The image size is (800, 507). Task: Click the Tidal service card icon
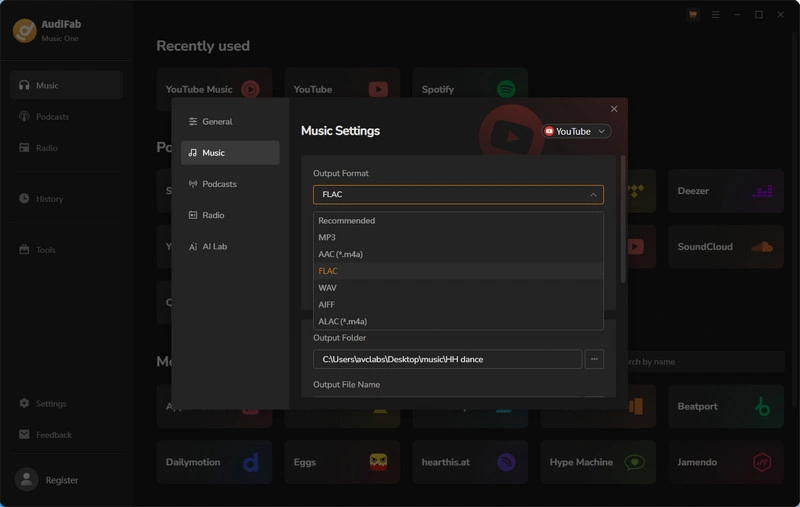[x=636, y=191]
